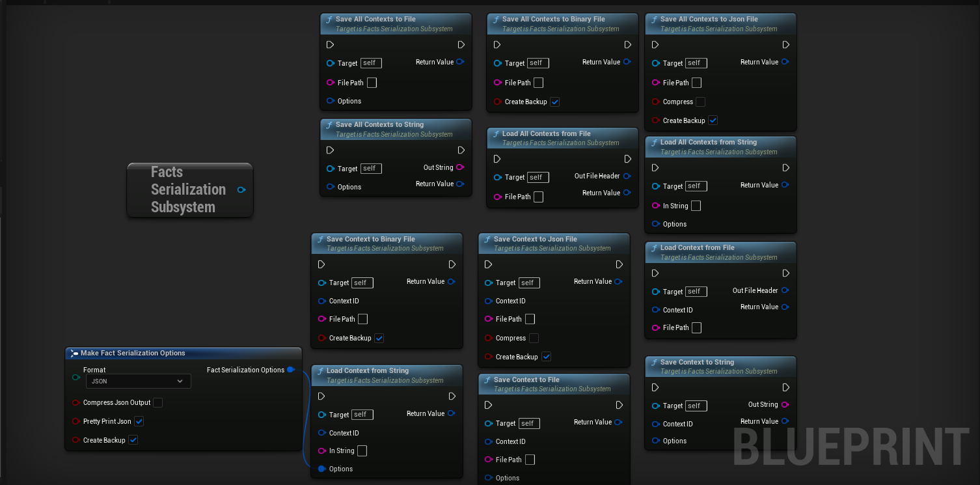
Task: Enable Compress Json Output checkbox
Action: click(x=157, y=402)
